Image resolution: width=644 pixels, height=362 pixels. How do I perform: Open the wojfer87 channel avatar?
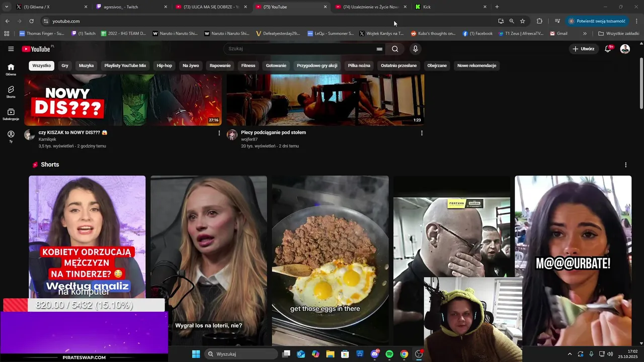point(232,135)
